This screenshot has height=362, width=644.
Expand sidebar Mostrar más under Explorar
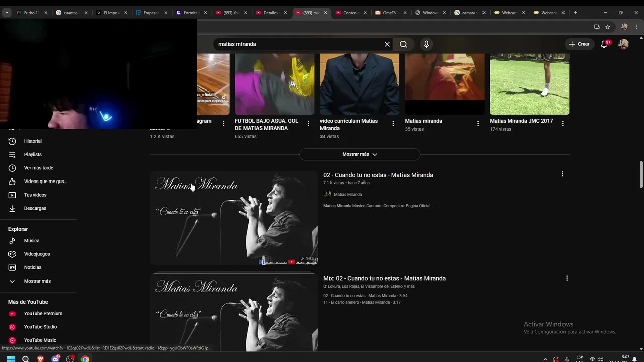[38, 281]
